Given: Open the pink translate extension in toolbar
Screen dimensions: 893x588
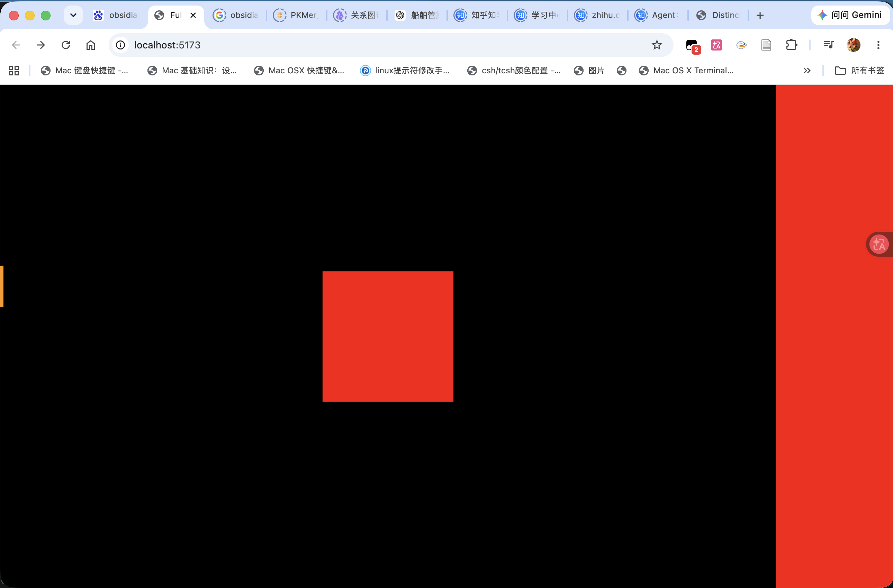Looking at the screenshot, I should tap(716, 45).
